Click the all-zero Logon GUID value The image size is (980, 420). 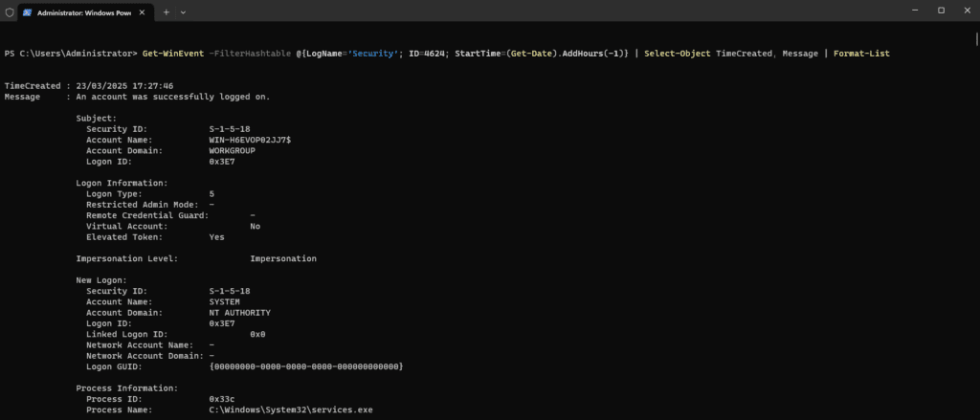(305, 366)
